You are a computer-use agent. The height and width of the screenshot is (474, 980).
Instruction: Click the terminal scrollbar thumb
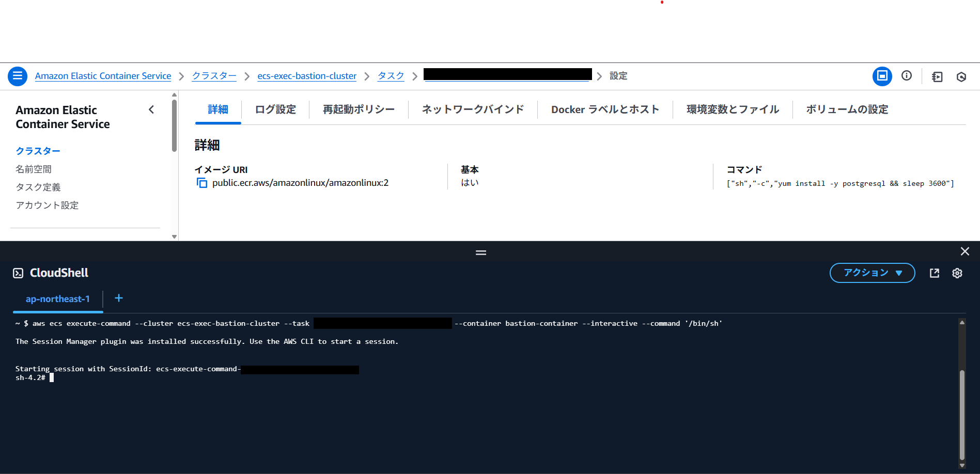click(962, 415)
